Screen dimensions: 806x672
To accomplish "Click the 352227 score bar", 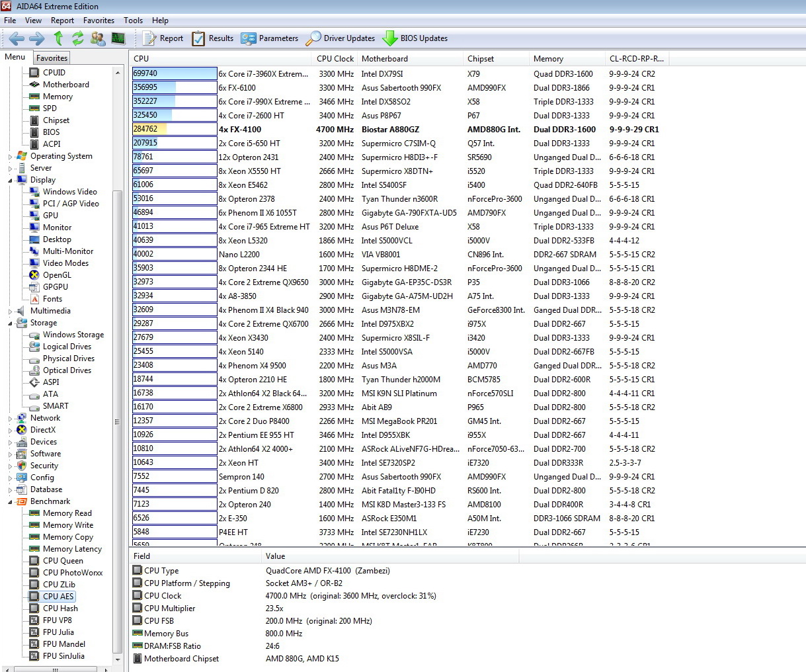I will [x=175, y=101].
